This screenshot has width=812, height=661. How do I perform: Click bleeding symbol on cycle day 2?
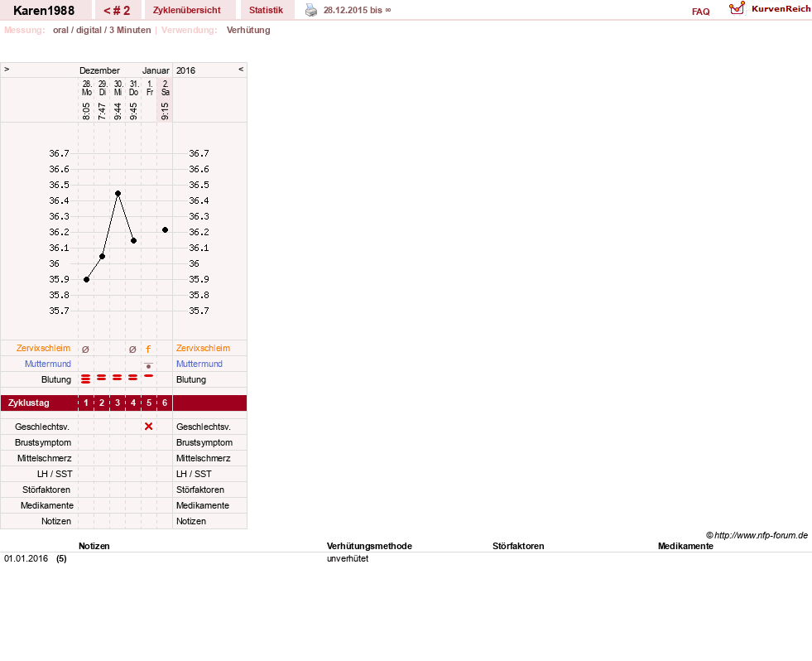(102, 378)
